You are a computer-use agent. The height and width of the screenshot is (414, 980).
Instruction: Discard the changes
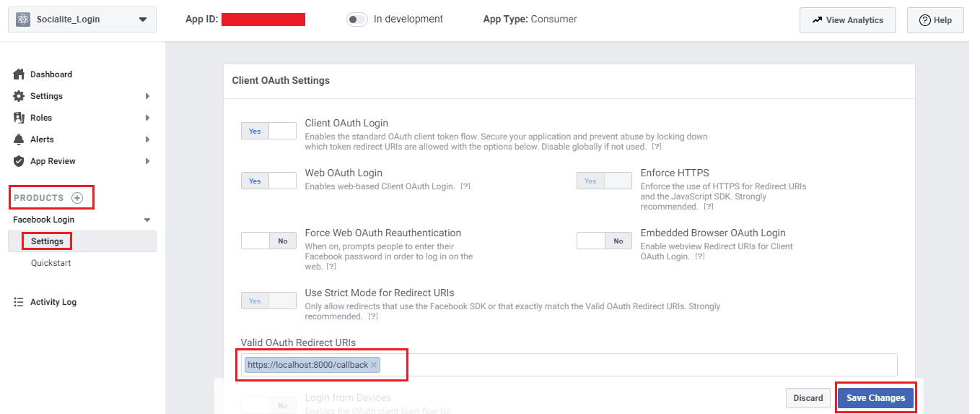coord(808,398)
